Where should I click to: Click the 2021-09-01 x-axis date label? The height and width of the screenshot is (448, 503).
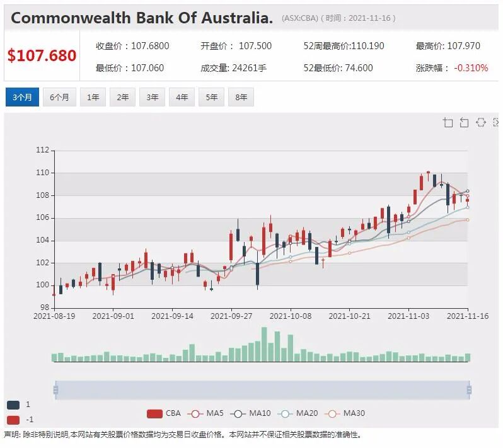(113, 316)
